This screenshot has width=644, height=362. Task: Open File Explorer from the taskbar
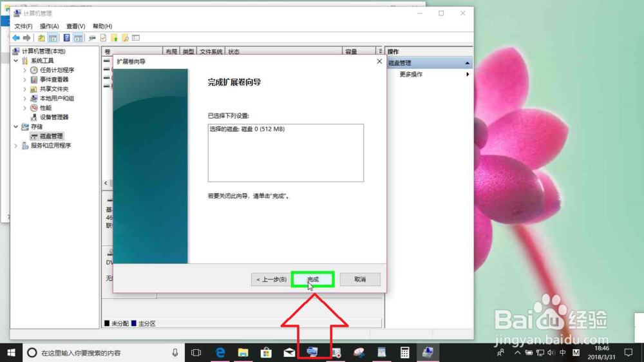click(243, 352)
